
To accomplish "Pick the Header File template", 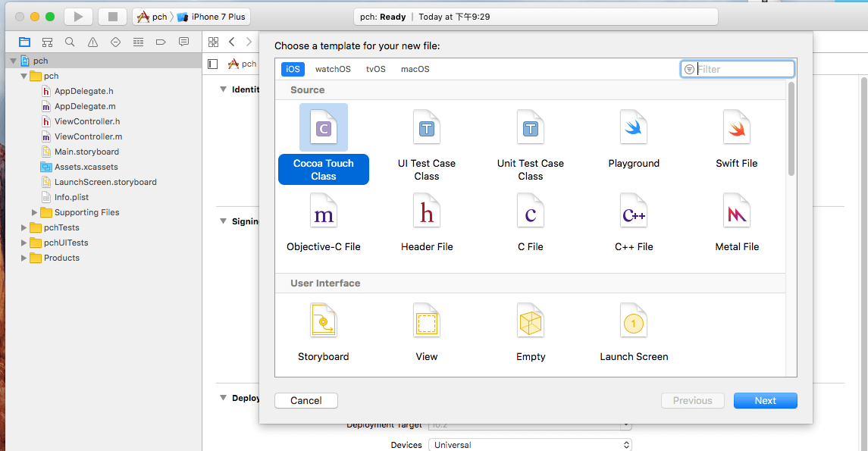I will pos(427,215).
